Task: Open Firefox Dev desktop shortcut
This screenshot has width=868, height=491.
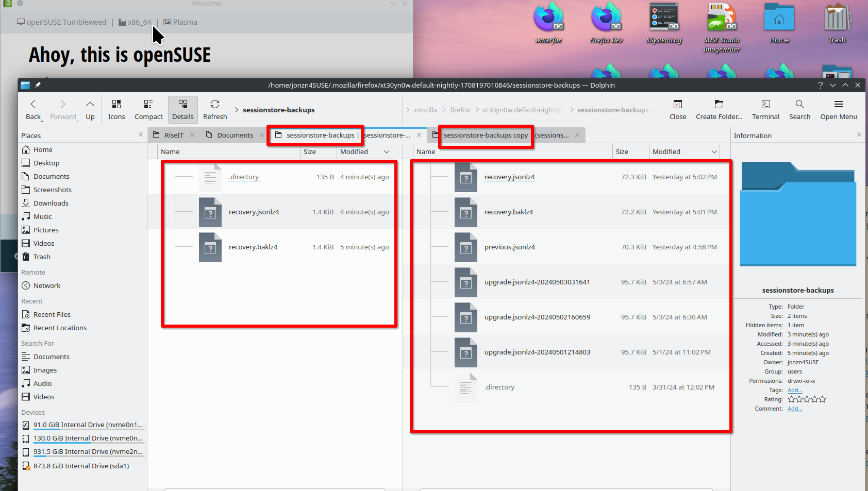Action: click(x=606, y=23)
